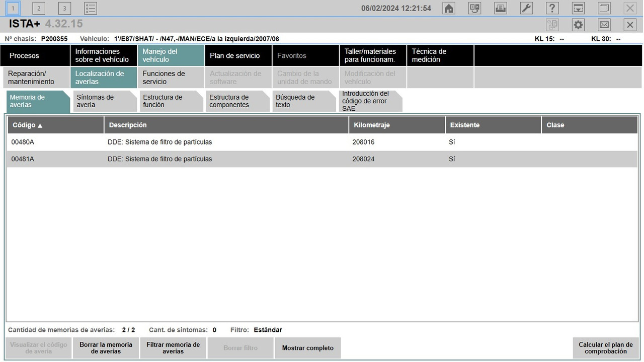This screenshot has height=362, width=644.
Task: Select Reparación/mantenimiento submenu
Action: point(36,78)
